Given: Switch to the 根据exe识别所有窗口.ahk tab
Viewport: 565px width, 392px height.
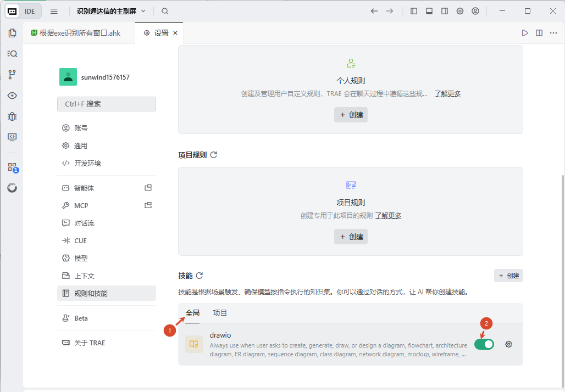Looking at the screenshot, I should pos(76,33).
